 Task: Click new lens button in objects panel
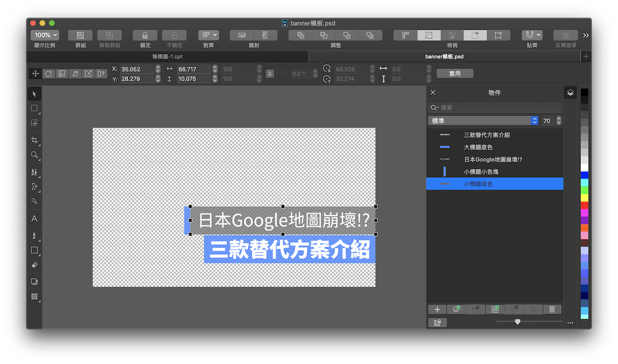[456, 309]
